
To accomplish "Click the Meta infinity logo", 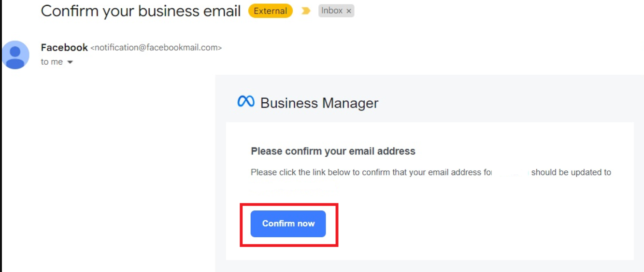I will pos(246,102).
